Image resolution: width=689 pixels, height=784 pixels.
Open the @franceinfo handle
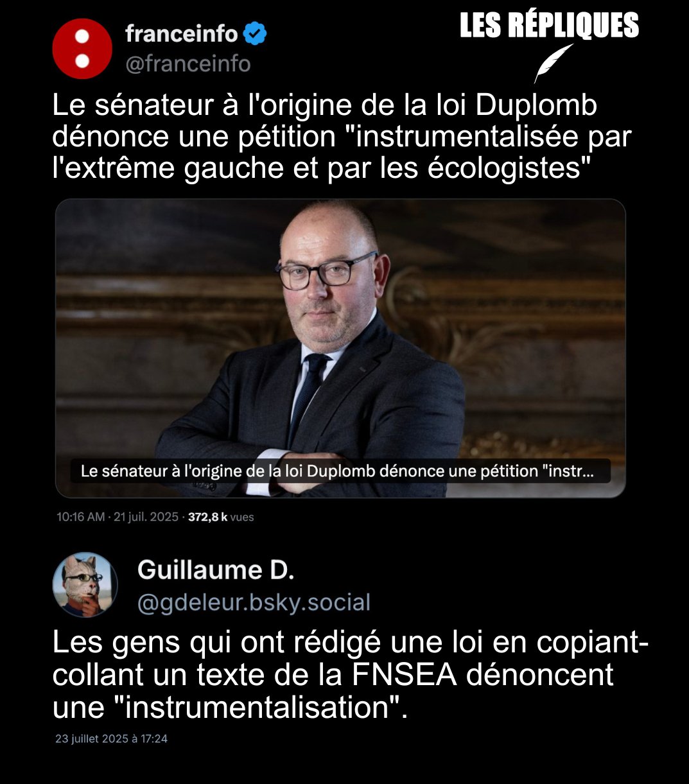click(188, 64)
